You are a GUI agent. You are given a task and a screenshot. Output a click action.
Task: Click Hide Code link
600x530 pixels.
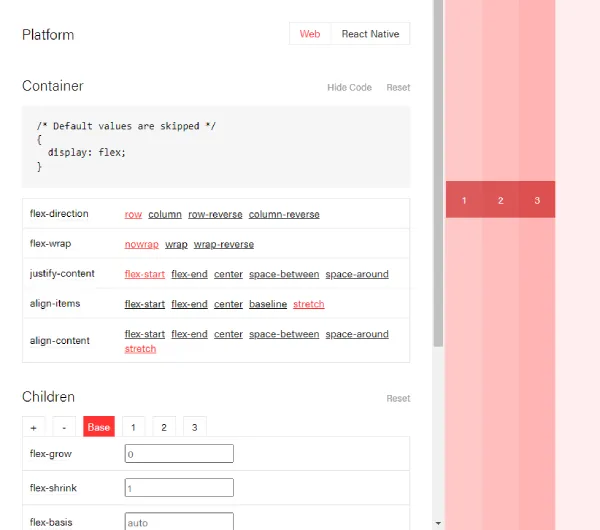click(x=349, y=88)
